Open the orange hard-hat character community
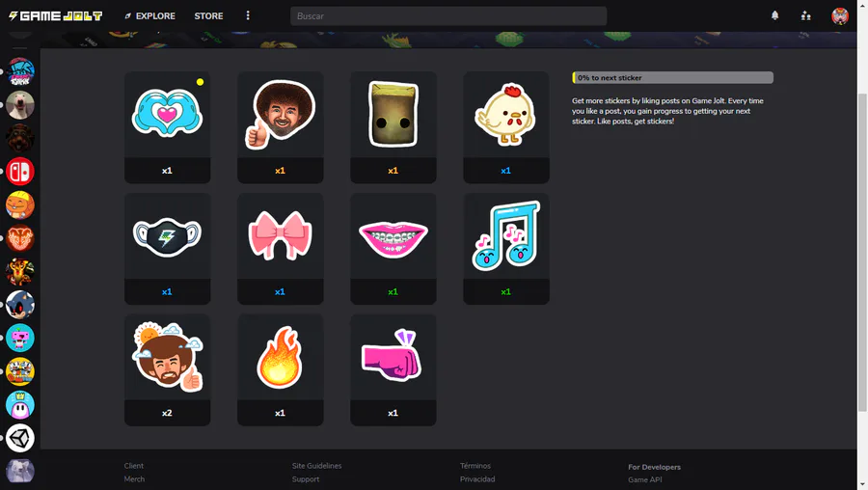Screen dimensions: 868x490 [x=20, y=204]
